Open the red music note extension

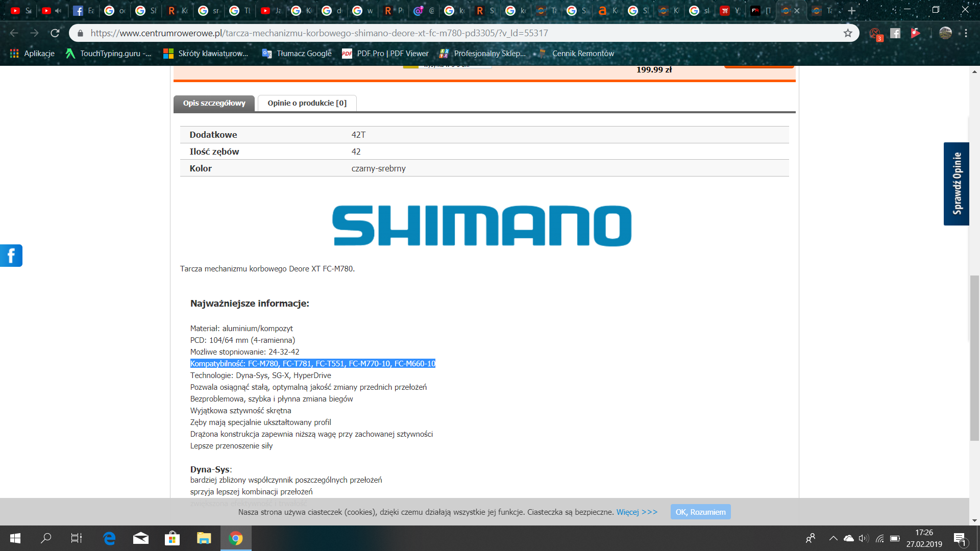[x=916, y=33]
